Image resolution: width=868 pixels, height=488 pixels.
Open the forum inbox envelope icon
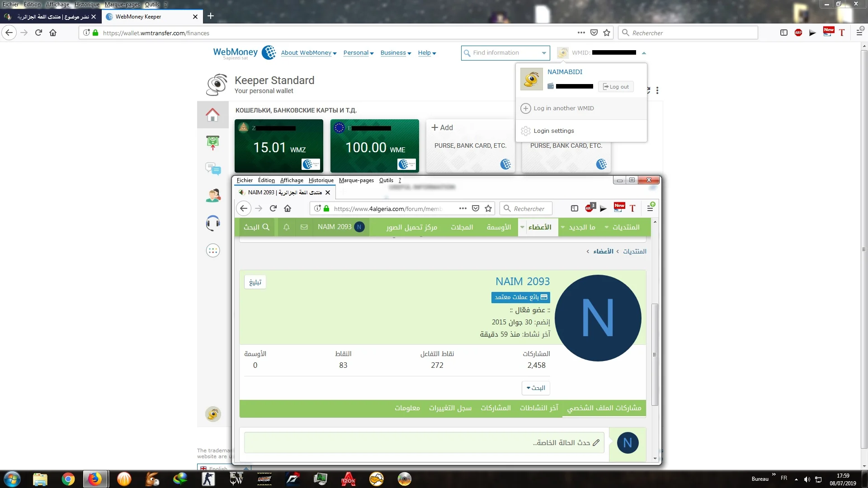[304, 227]
